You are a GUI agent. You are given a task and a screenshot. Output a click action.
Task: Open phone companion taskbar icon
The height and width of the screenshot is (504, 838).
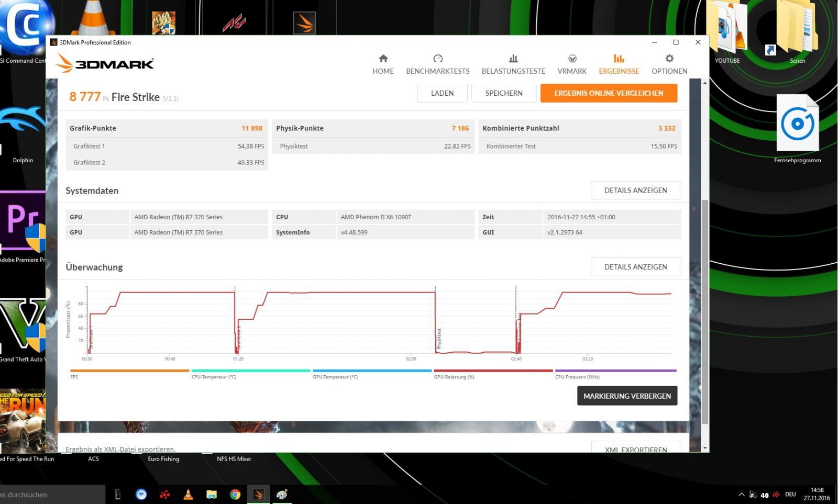tap(117, 495)
